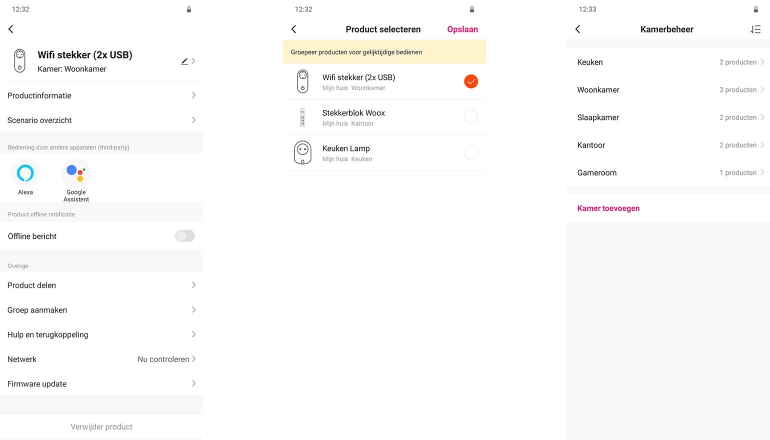Screen dimensions: 770x440
Task: Open the Woonkamer room with 3 products
Action: [668, 90]
